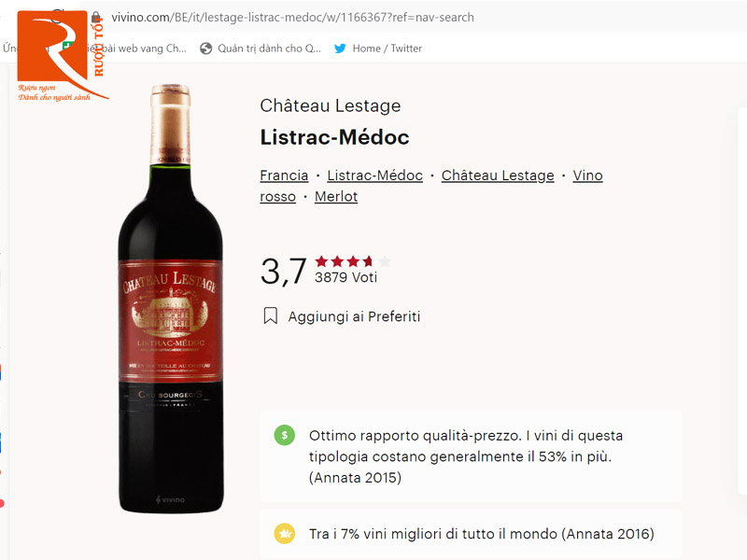Open the Listrac-Médoc region link
Viewport: 747px width, 560px height.
click(x=374, y=175)
